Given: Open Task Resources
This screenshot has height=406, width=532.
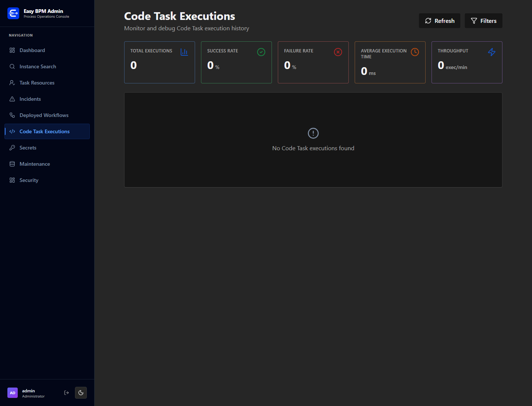Looking at the screenshot, I should tap(47, 83).
